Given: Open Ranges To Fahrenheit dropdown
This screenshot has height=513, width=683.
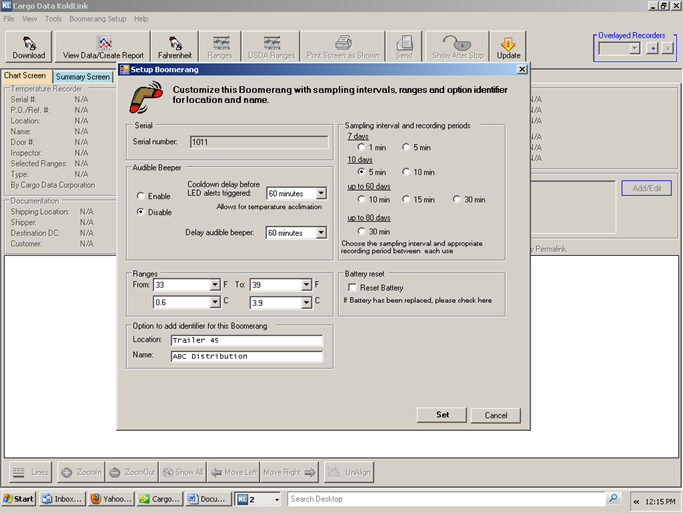Looking at the screenshot, I should [x=306, y=285].
